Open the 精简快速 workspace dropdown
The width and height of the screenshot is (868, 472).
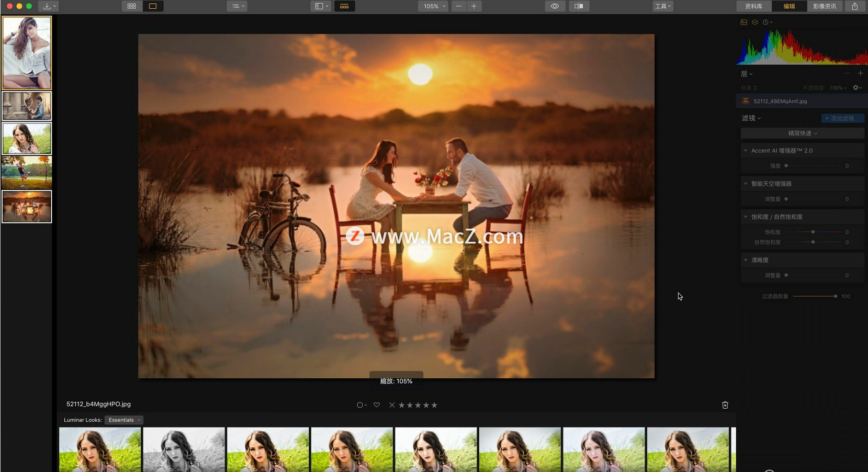(x=802, y=133)
